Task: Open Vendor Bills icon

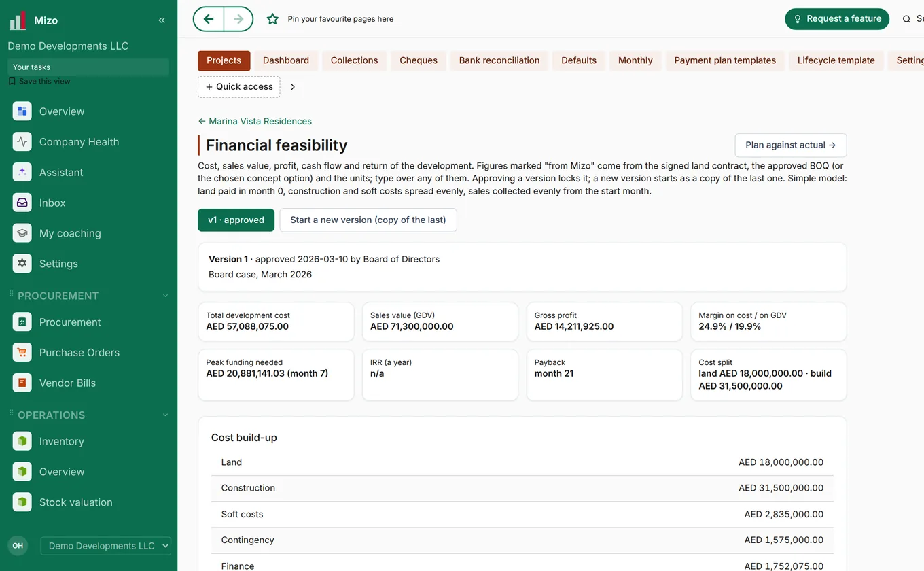Action: (22, 383)
